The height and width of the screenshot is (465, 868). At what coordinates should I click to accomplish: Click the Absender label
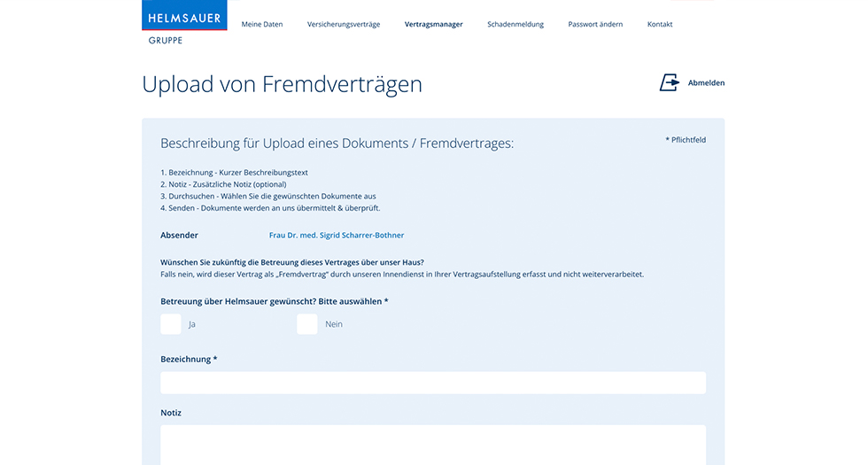179,236
